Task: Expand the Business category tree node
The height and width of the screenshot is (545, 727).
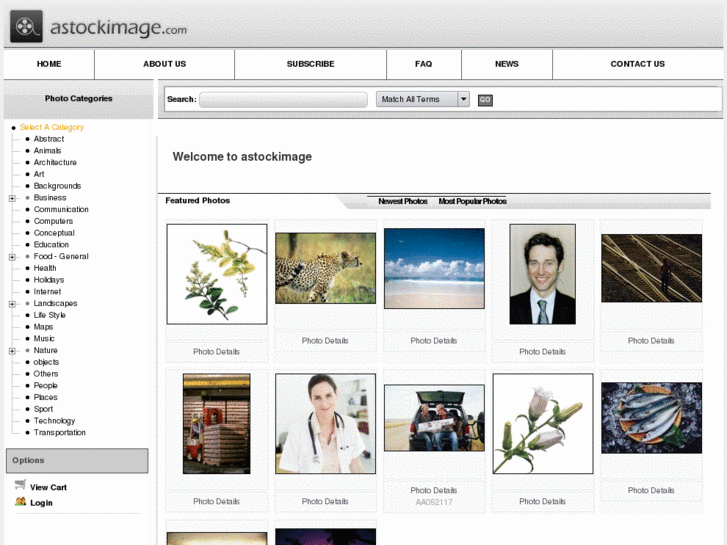Action: (x=12, y=198)
